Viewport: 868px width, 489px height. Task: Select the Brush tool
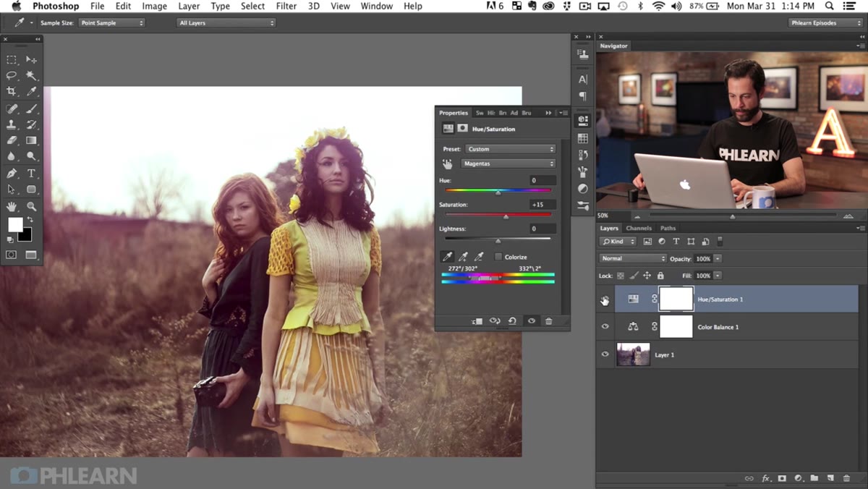point(31,109)
